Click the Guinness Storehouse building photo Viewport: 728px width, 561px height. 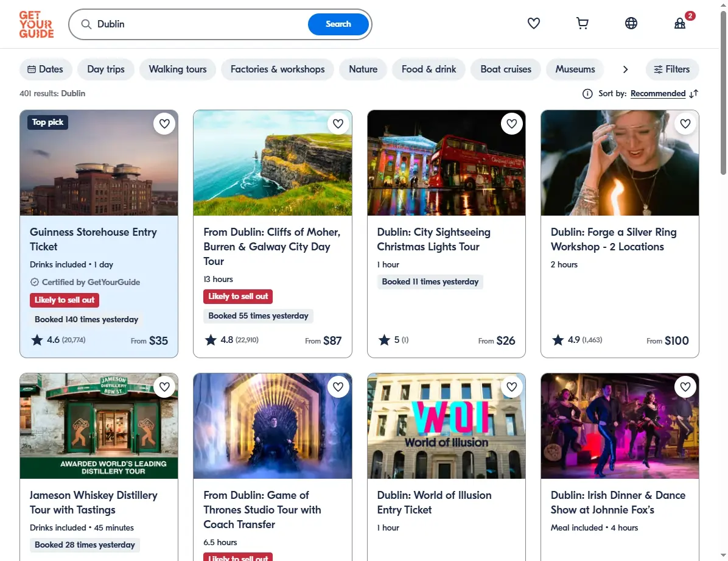click(x=99, y=163)
